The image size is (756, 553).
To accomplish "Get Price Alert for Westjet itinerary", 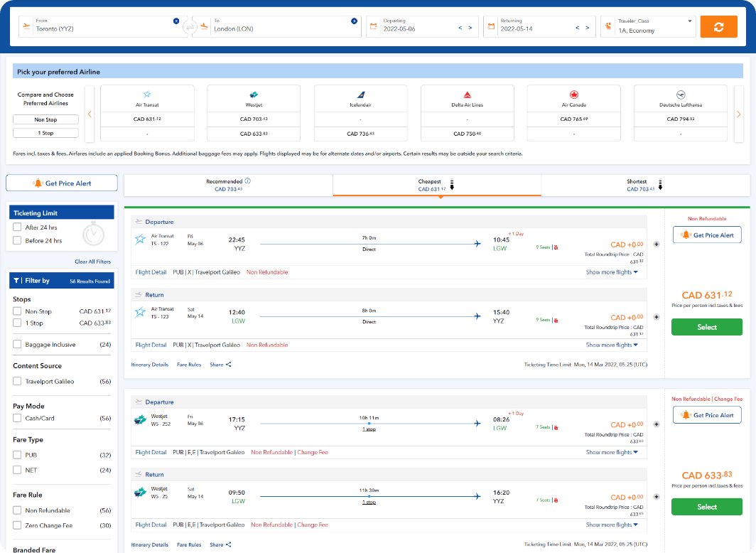I will tap(707, 415).
